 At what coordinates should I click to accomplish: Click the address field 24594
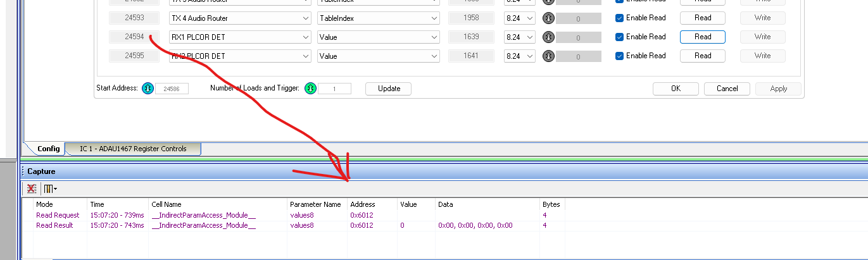click(134, 37)
